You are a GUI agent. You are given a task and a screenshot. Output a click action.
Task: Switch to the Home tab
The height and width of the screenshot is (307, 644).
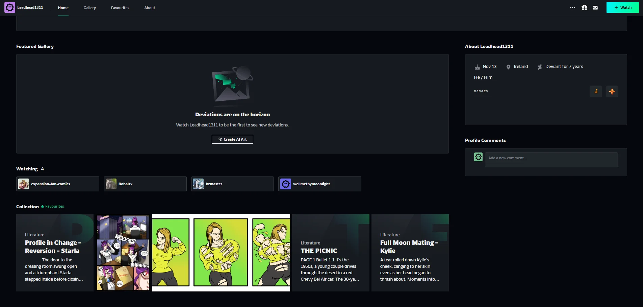click(x=63, y=8)
